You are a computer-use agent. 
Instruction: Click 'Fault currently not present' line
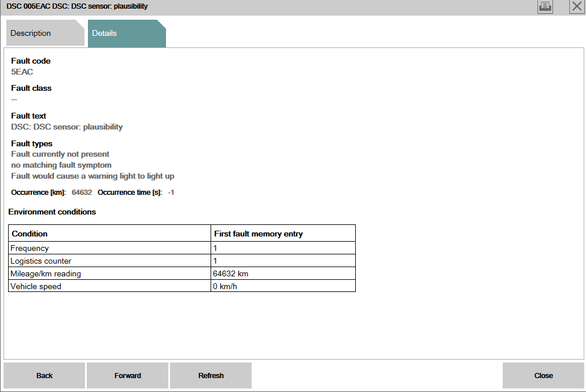(x=60, y=154)
